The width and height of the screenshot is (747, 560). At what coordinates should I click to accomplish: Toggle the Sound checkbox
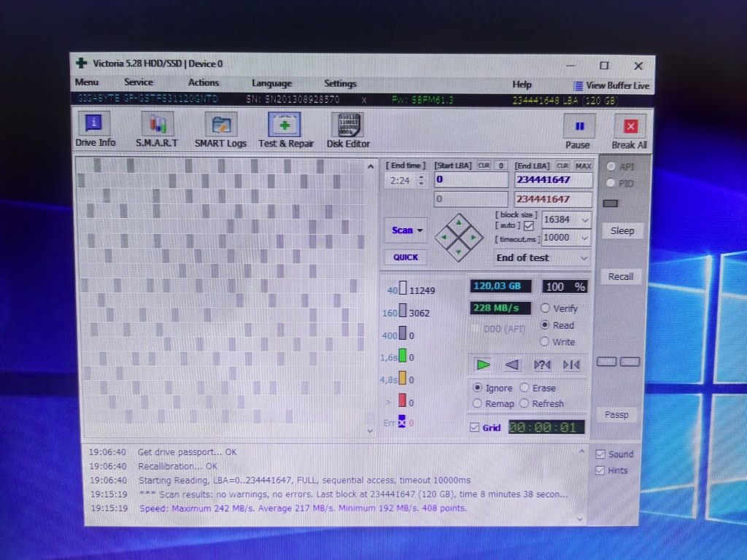tap(600, 454)
